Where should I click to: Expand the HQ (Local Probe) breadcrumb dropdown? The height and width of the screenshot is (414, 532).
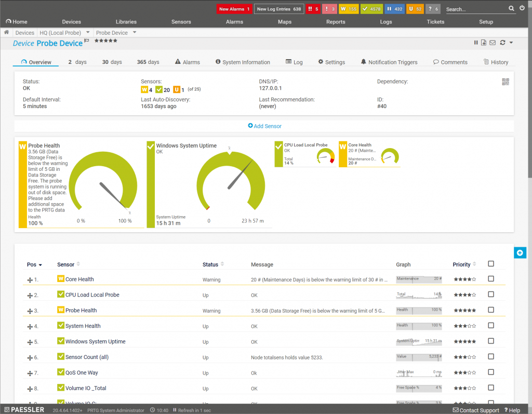coord(88,33)
